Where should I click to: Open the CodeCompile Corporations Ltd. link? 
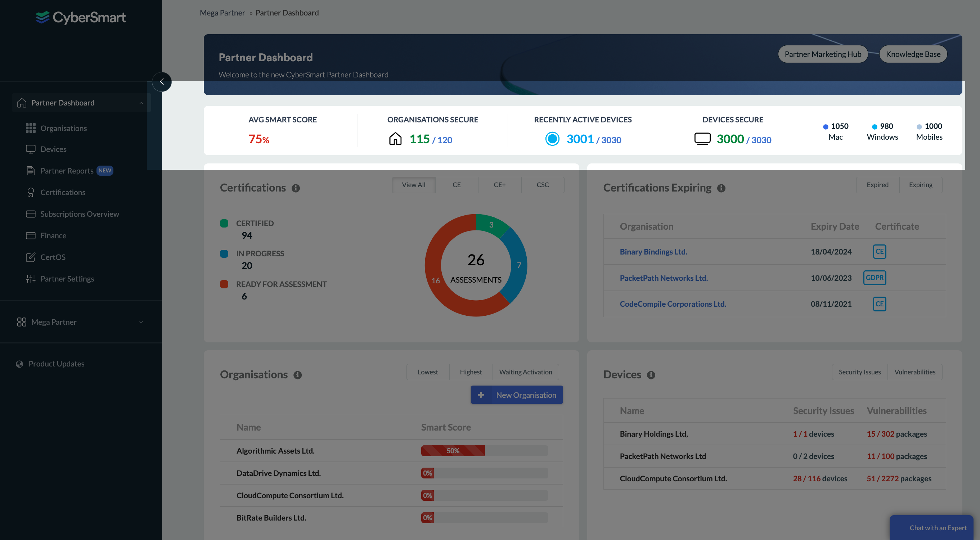(673, 304)
